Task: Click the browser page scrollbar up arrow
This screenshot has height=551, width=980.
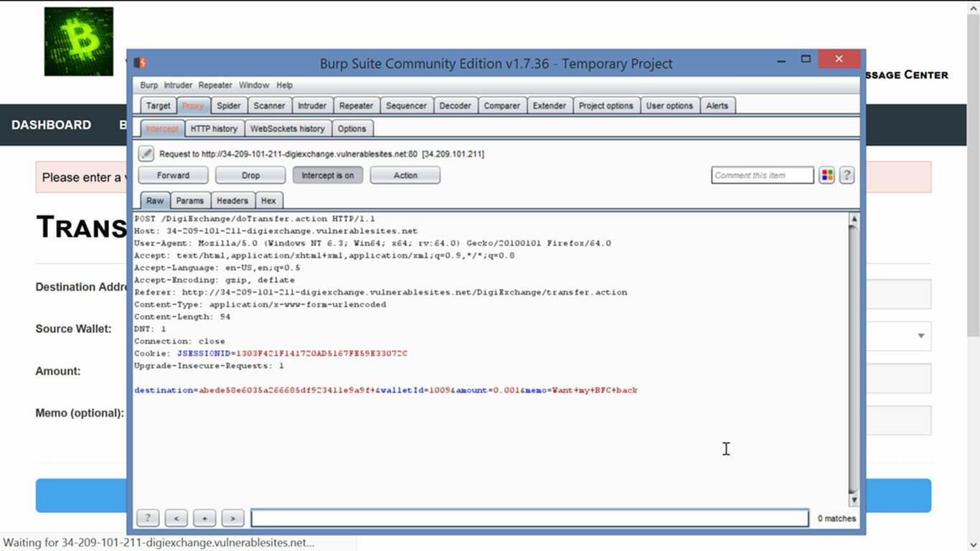Action: tap(974, 6)
